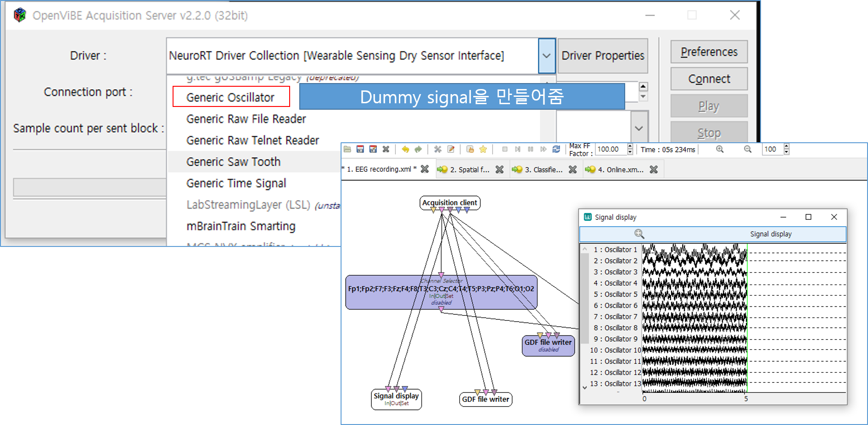Image resolution: width=868 pixels, height=425 pixels.
Task: Expand the Driver dropdown arrow
Action: point(547,56)
